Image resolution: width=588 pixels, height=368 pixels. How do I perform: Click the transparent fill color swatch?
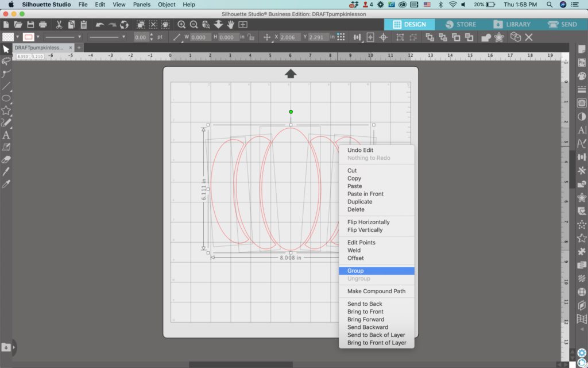pyautogui.click(x=8, y=37)
